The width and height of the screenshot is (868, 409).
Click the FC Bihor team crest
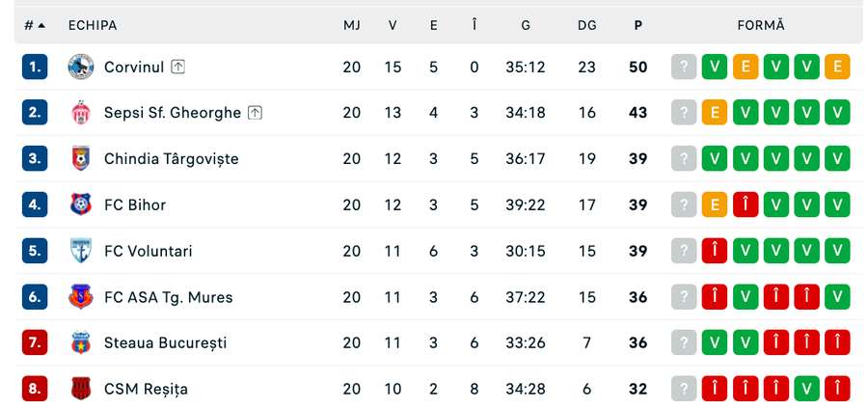tap(80, 204)
